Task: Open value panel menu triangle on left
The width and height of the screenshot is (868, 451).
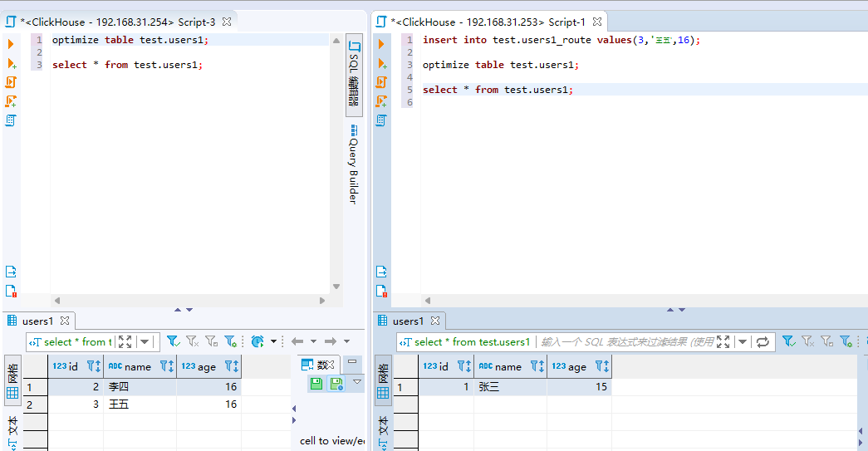Action: (x=357, y=381)
